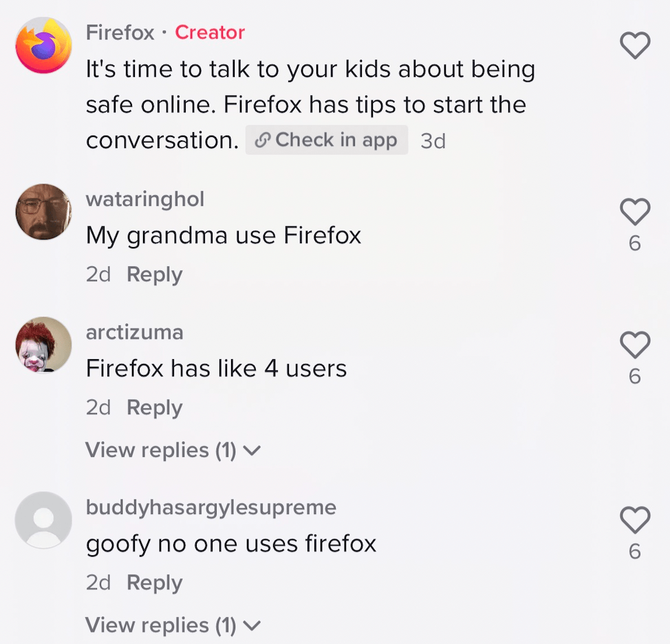Click chevron beside arctizuma's View replies
670x644 pixels.
coord(252,451)
